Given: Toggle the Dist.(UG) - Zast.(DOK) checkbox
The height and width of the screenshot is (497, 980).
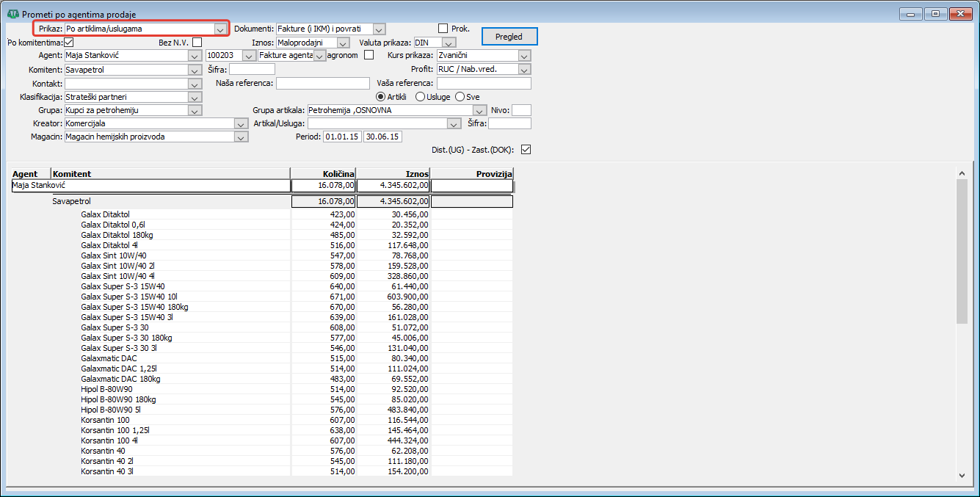Looking at the screenshot, I should coord(525,150).
